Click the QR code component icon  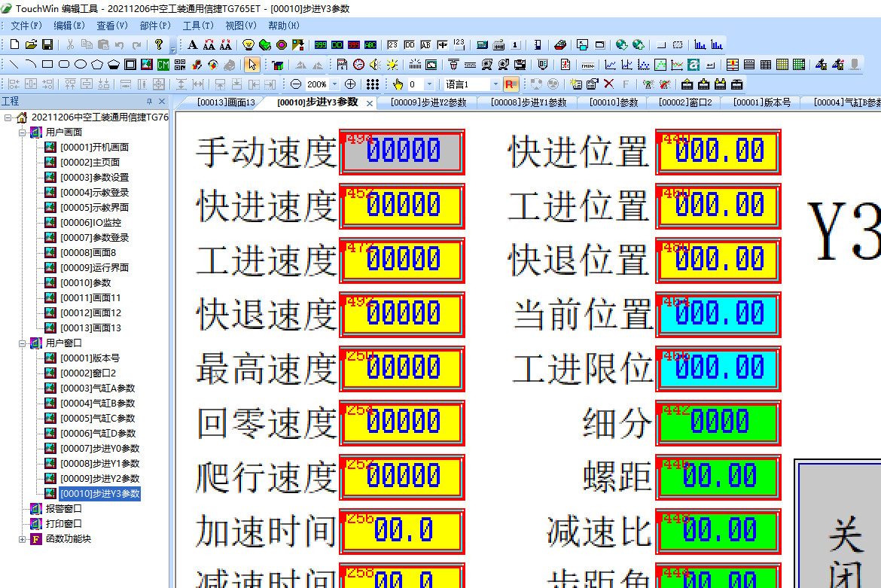pyautogui.click(x=180, y=65)
